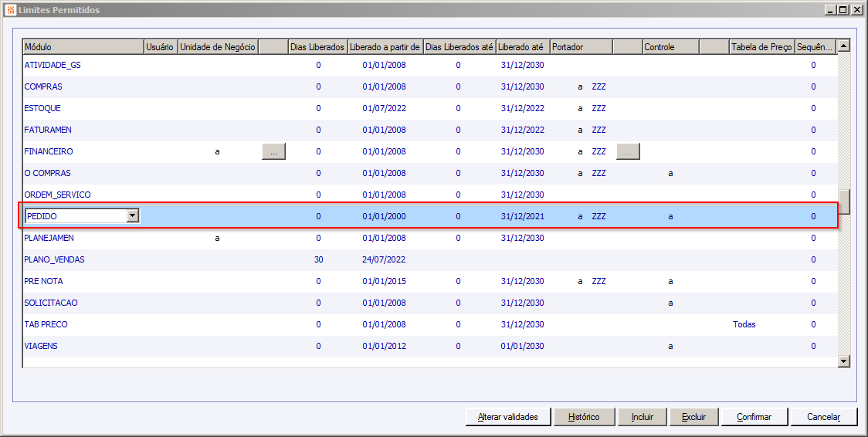Click the Dias Liberados até column header

click(459, 47)
